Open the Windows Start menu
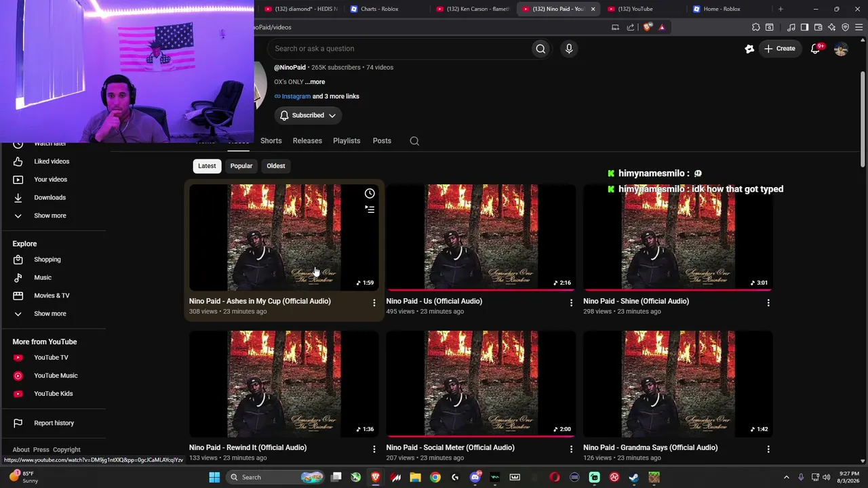 pyautogui.click(x=214, y=477)
